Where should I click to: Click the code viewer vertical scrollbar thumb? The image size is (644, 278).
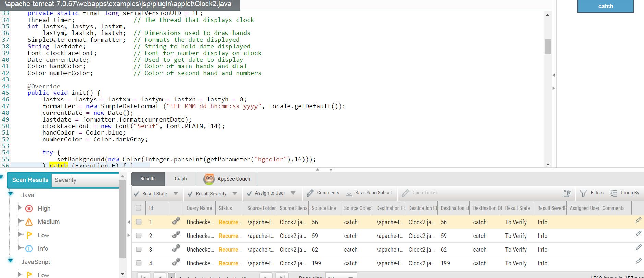point(548,47)
